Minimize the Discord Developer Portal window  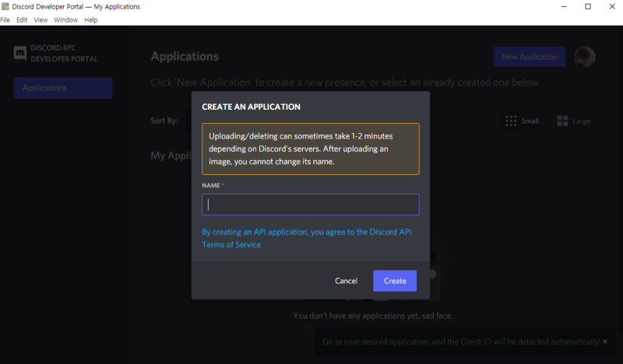click(564, 6)
